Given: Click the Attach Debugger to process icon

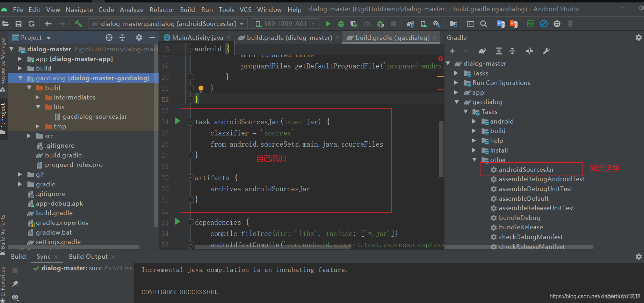Looking at the screenshot, I should [381, 24].
